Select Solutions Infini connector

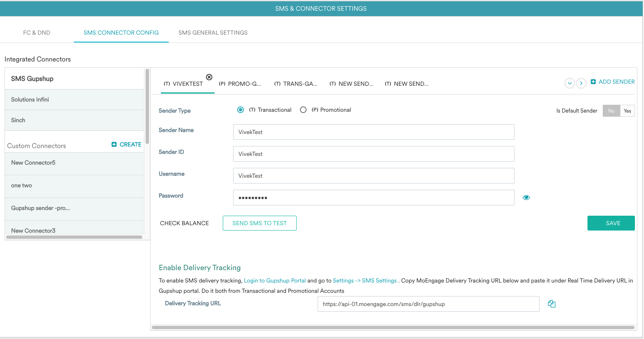click(74, 99)
